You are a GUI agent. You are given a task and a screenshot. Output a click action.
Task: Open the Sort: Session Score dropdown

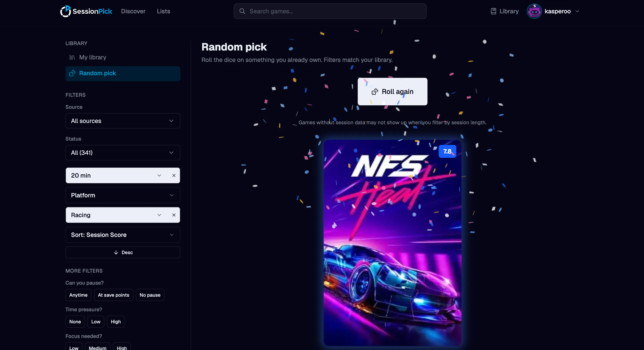click(123, 235)
